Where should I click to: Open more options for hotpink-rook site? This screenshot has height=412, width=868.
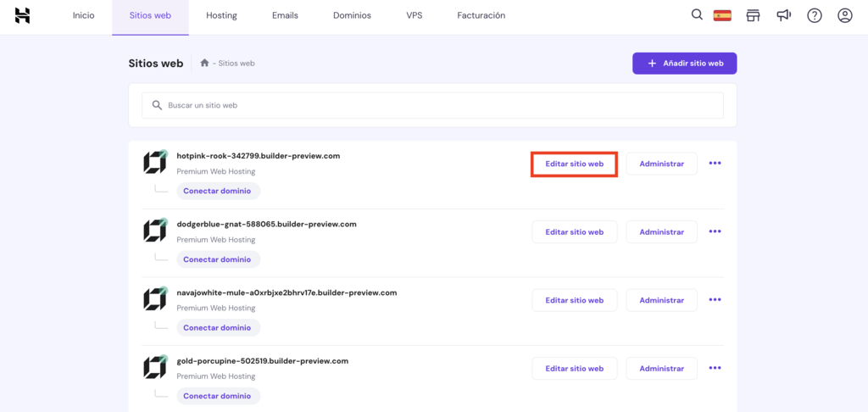(x=715, y=164)
